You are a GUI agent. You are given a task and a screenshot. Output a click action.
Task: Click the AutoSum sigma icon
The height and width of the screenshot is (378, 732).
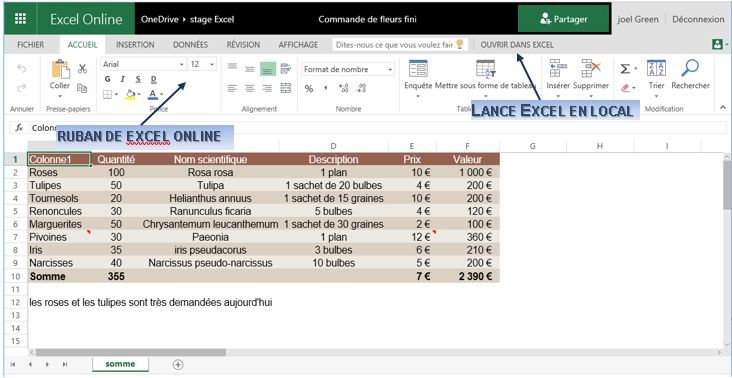pyautogui.click(x=625, y=69)
